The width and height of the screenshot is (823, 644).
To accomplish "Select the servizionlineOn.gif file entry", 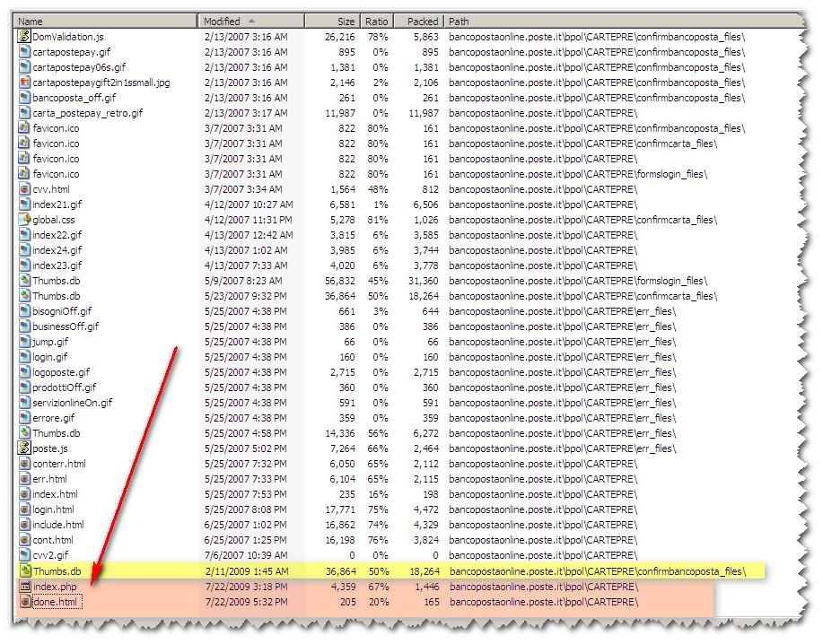I will (x=72, y=403).
